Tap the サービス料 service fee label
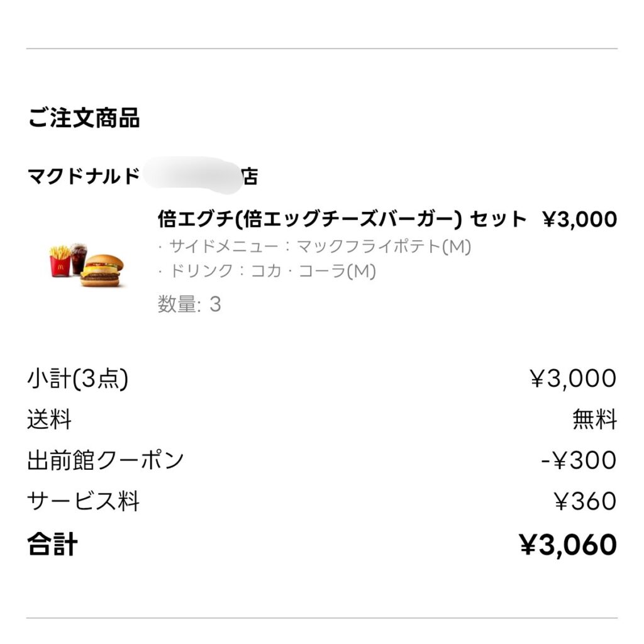Image resolution: width=644 pixels, height=644 pixels. (x=83, y=501)
